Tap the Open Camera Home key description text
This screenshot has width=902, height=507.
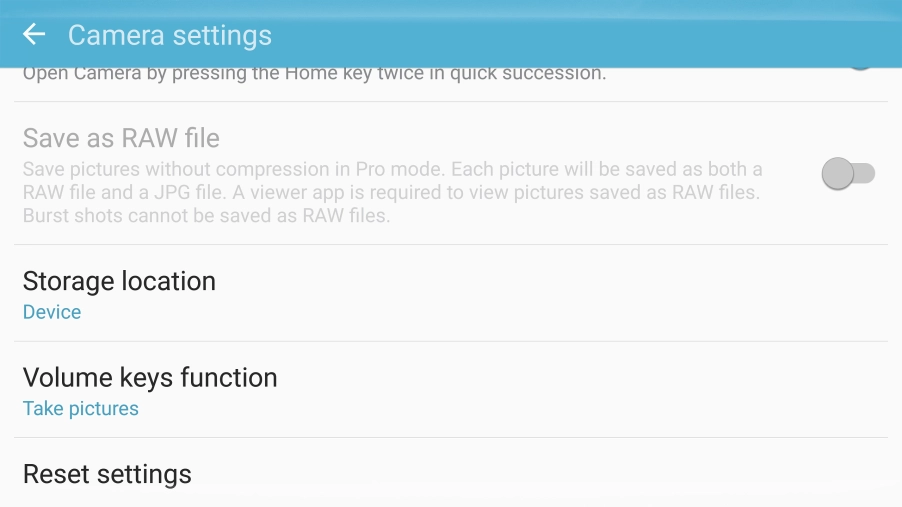pos(314,74)
